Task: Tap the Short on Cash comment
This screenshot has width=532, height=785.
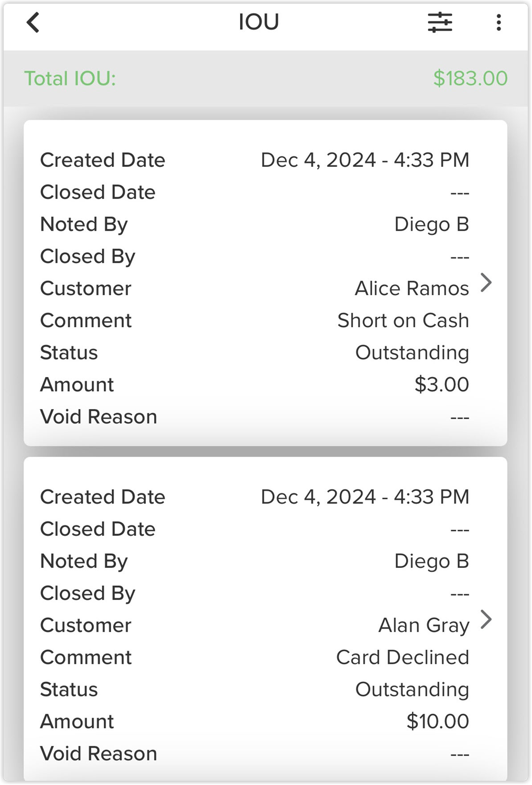Action: [x=403, y=320]
